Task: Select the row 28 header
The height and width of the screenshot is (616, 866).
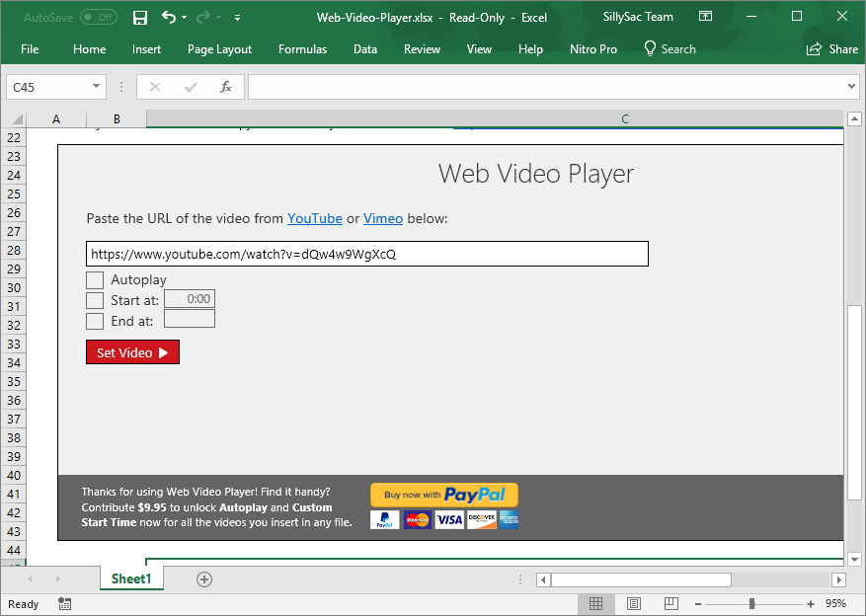Action: [x=14, y=250]
